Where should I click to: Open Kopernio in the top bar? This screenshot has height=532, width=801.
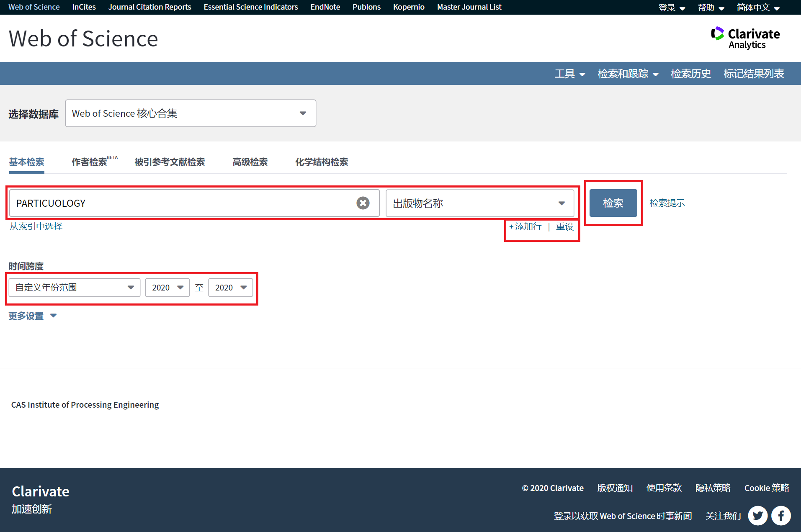click(409, 7)
